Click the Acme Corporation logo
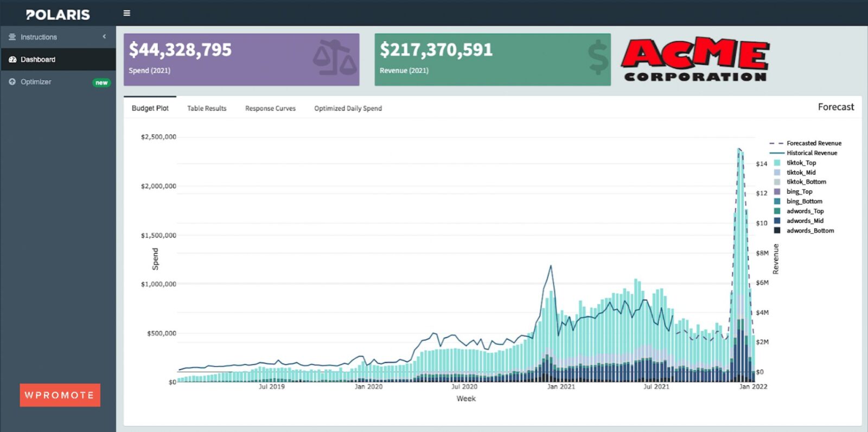The image size is (868, 432). click(695, 60)
